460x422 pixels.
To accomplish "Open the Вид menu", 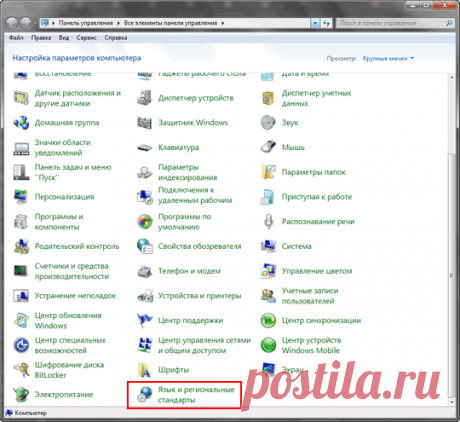I will 64,38.
